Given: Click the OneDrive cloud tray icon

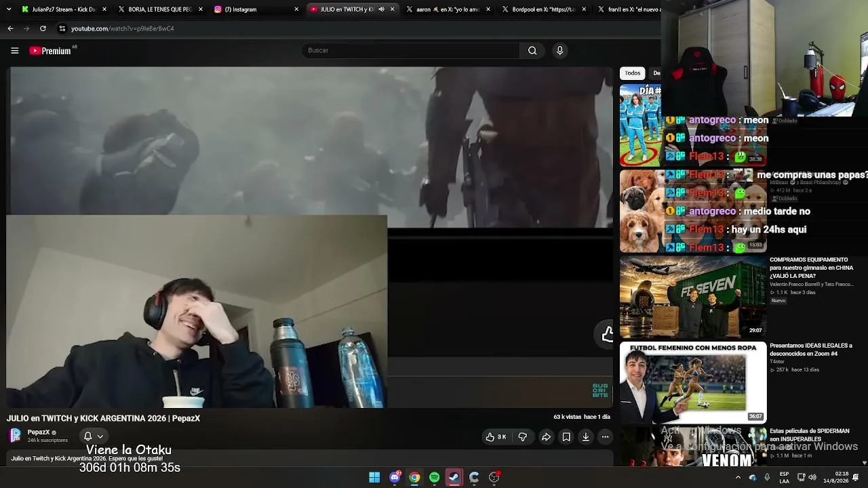Looking at the screenshot, I should coord(753,477).
